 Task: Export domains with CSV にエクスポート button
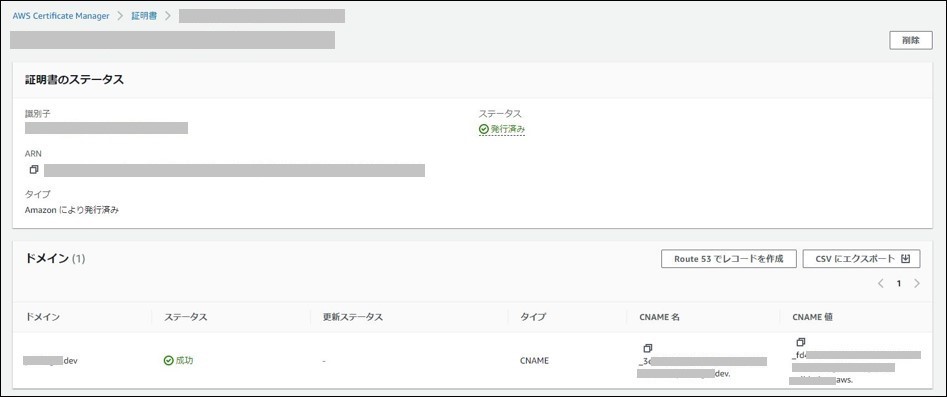861,259
